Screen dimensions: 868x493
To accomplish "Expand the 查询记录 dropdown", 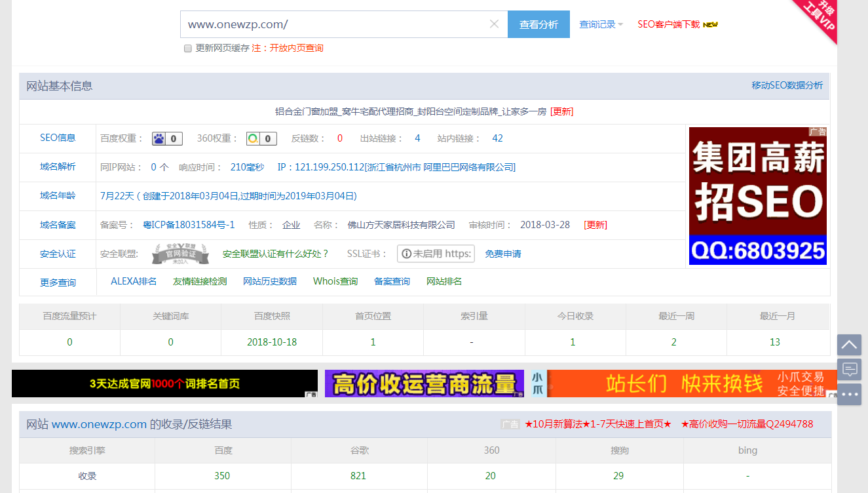I will coord(601,24).
